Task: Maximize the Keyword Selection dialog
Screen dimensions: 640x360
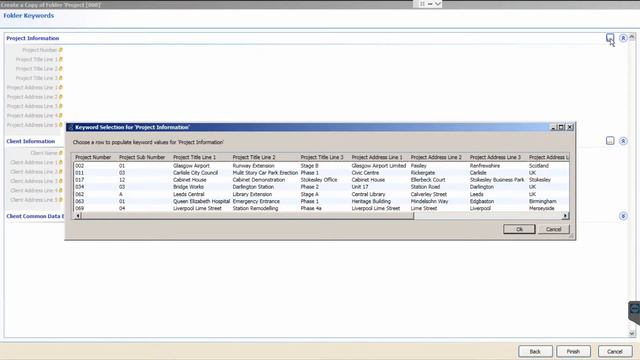Action: [x=561, y=127]
